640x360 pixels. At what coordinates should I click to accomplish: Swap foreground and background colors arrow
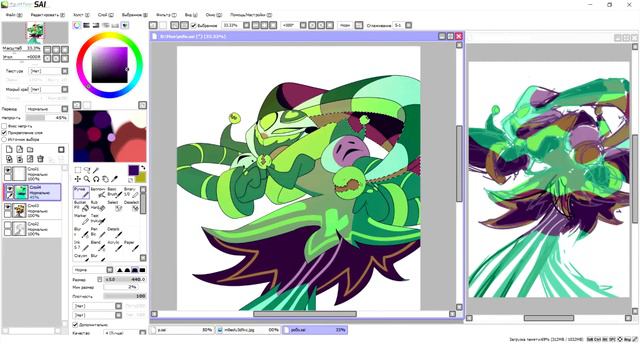click(143, 168)
